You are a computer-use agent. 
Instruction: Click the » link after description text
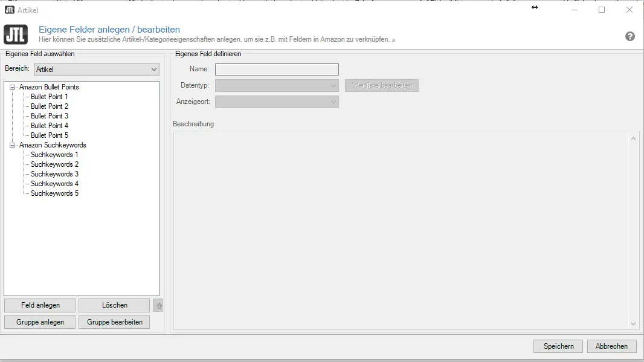[393, 40]
